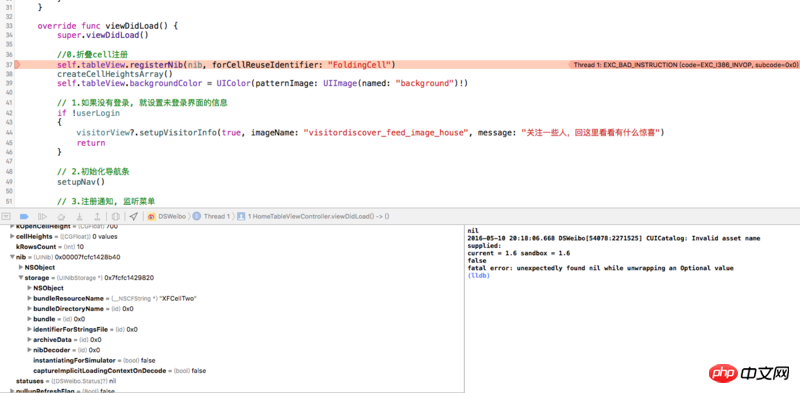800x393 pixels.
Task: Click the EXC_BAD_INSTRUCTION error annotation
Action: pos(685,65)
